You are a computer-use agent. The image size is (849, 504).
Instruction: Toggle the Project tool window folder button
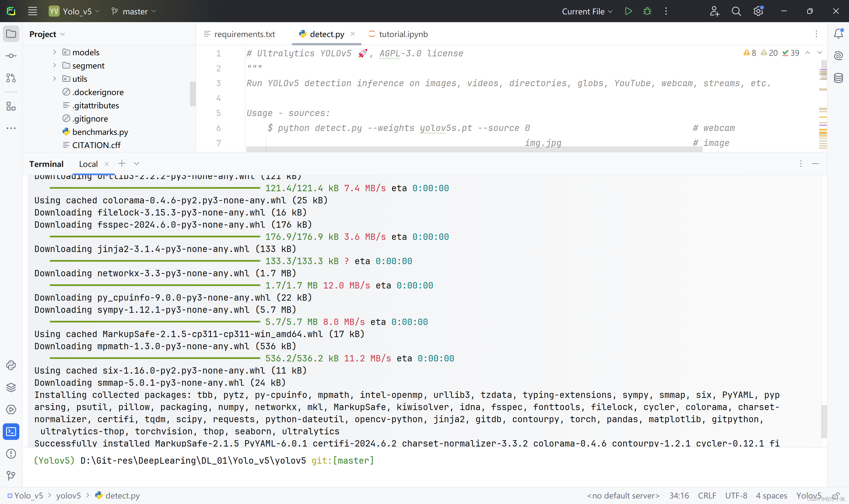click(x=11, y=34)
